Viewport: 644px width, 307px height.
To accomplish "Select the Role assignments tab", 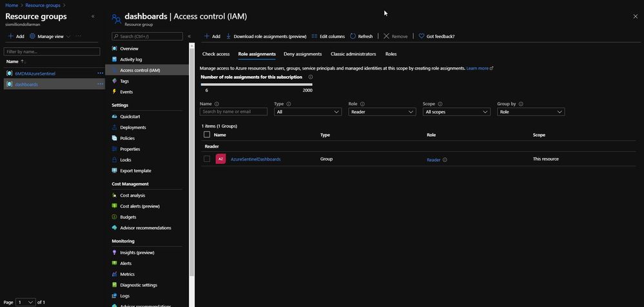I will (x=257, y=54).
